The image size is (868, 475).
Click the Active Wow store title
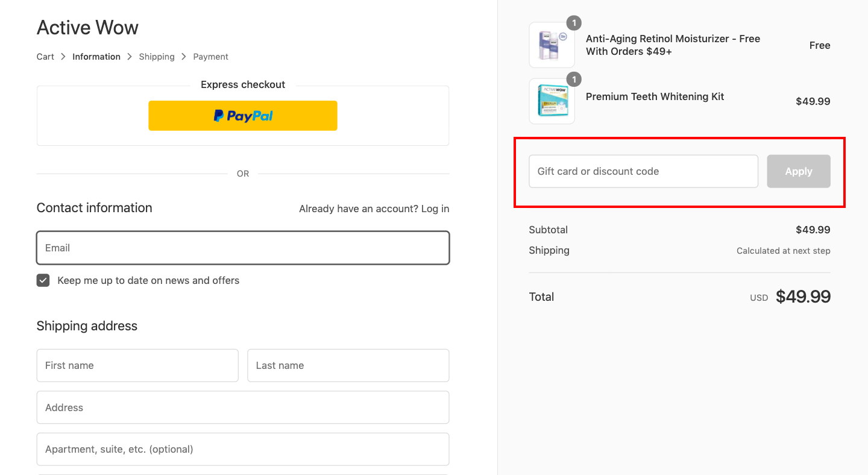tap(87, 28)
